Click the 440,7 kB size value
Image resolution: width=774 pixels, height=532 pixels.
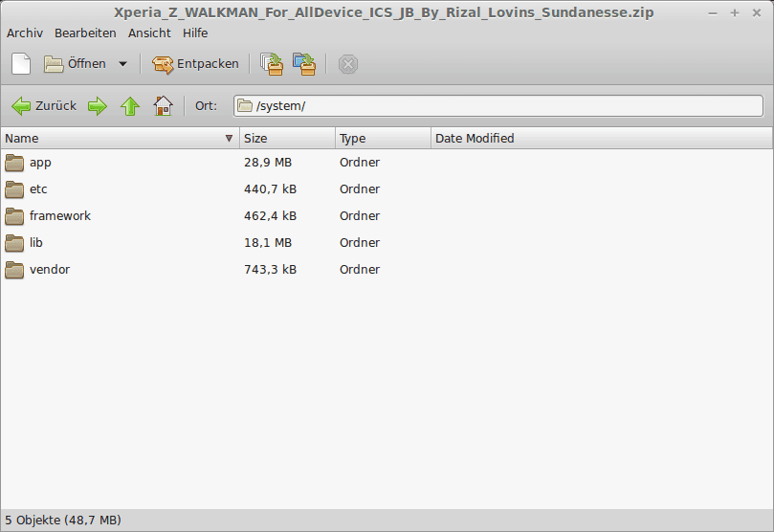tap(271, 189)
